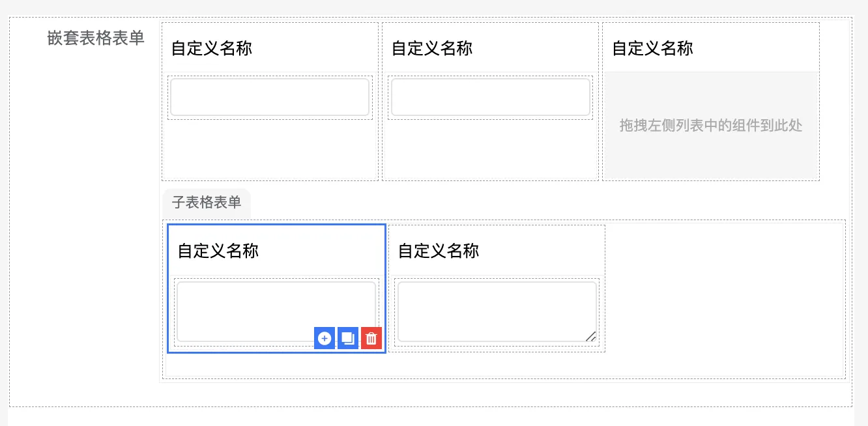Click inside the first text input field

click(269, 96)
